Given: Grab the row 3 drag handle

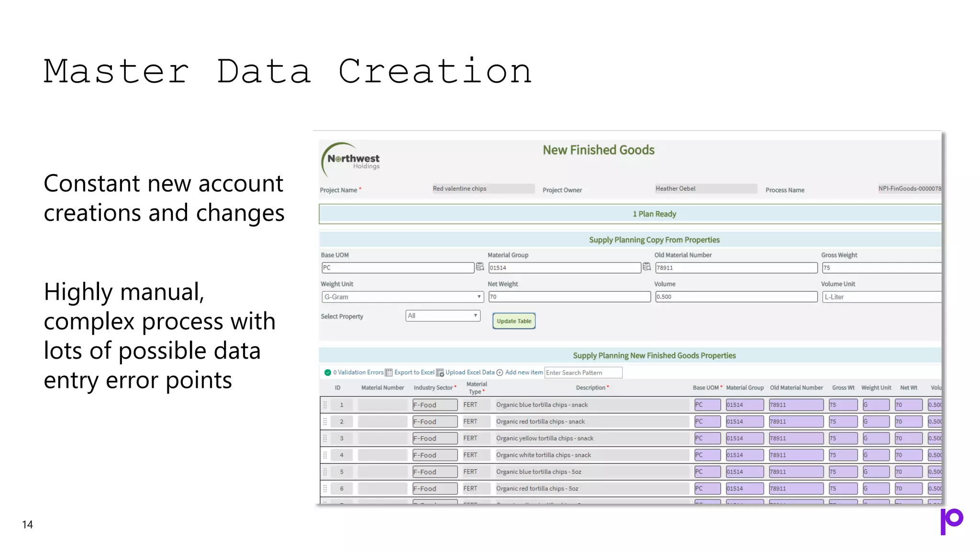Looking at the screenshot, I should [x=325, y=439].
